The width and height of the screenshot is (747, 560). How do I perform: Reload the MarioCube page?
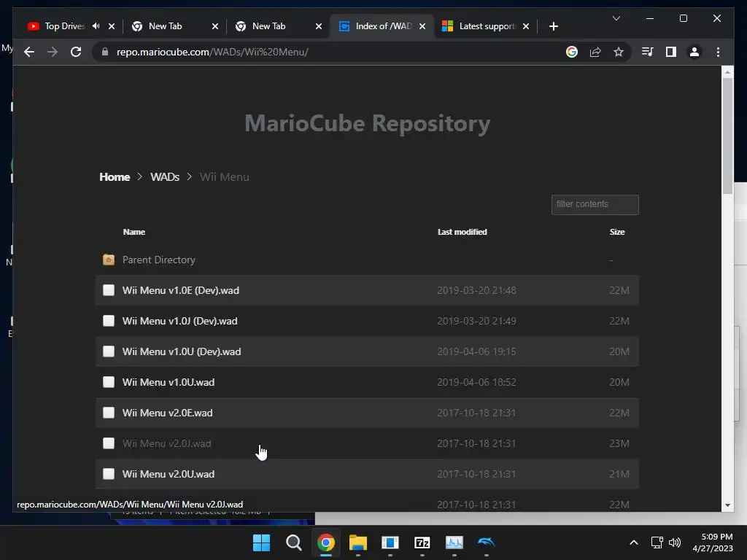click(x=76, y=52)
